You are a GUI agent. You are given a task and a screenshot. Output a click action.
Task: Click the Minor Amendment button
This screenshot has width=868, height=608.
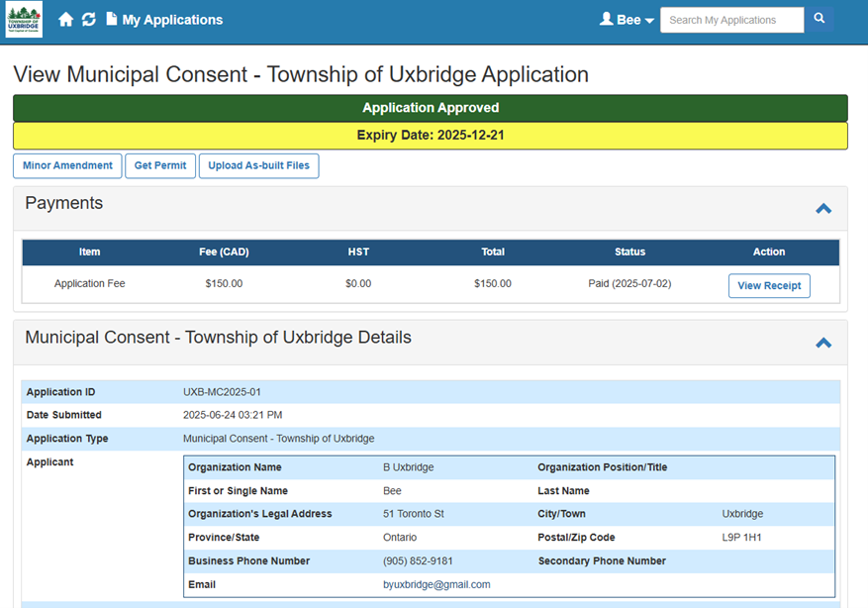(67, 165)
